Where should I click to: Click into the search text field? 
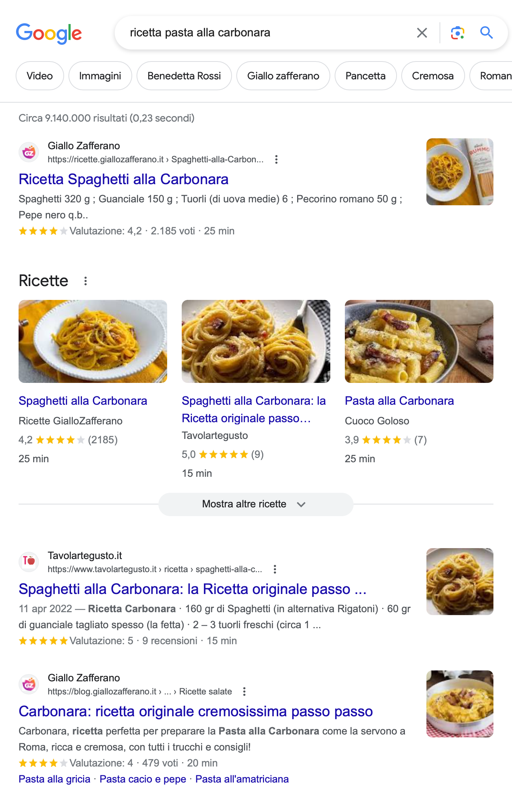(269, 33)
